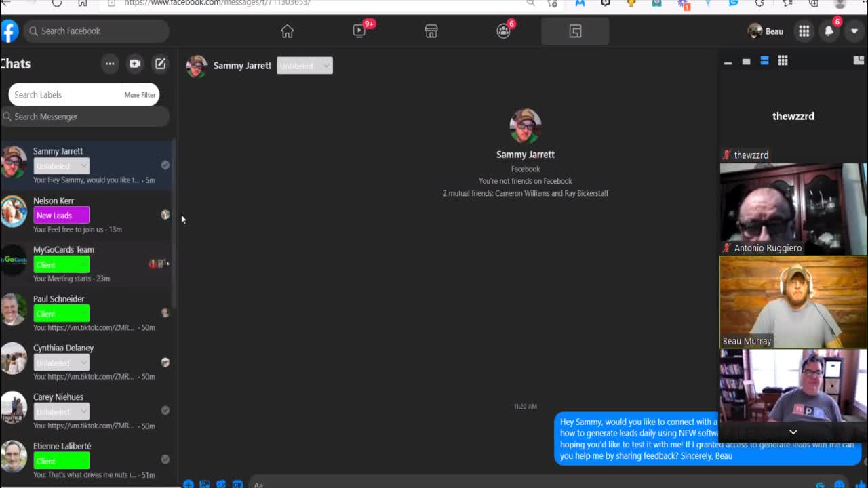The image size is (868, 488).
Task: Open Nelson Kerr conversation
Action: [x=85, y=215]
